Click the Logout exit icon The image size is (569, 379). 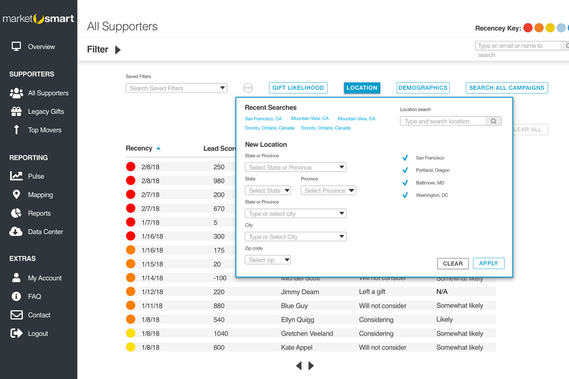(x=16, y=333)
